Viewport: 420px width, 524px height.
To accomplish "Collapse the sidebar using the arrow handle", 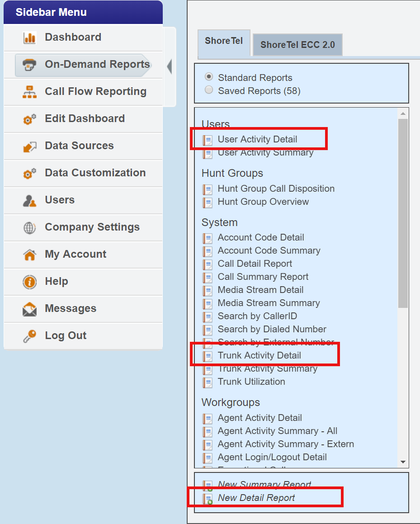I will (x=169, y=66).
